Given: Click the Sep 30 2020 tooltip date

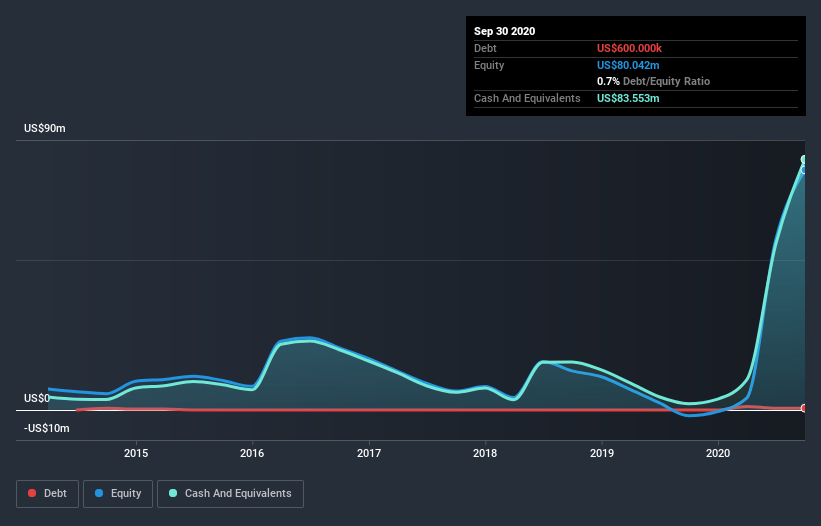Looking at the screenshot, I should tap(505, 31).
